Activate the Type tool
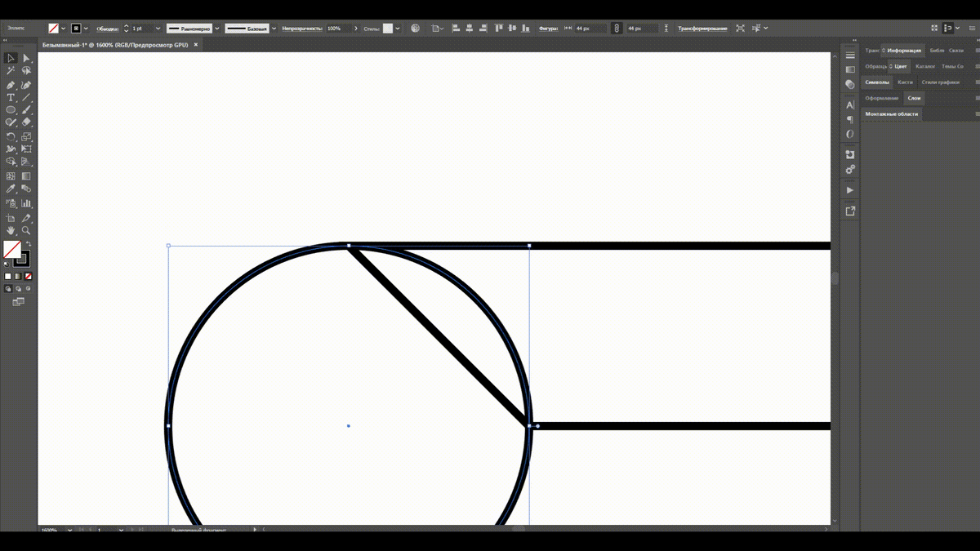The image size is (980, 551). [x=11, y=97]
